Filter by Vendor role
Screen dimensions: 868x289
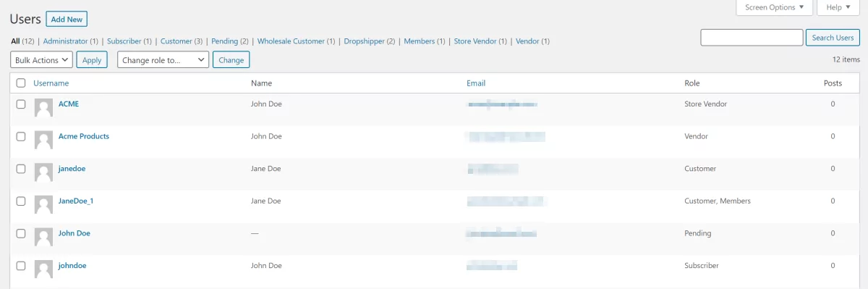(527, 41)
